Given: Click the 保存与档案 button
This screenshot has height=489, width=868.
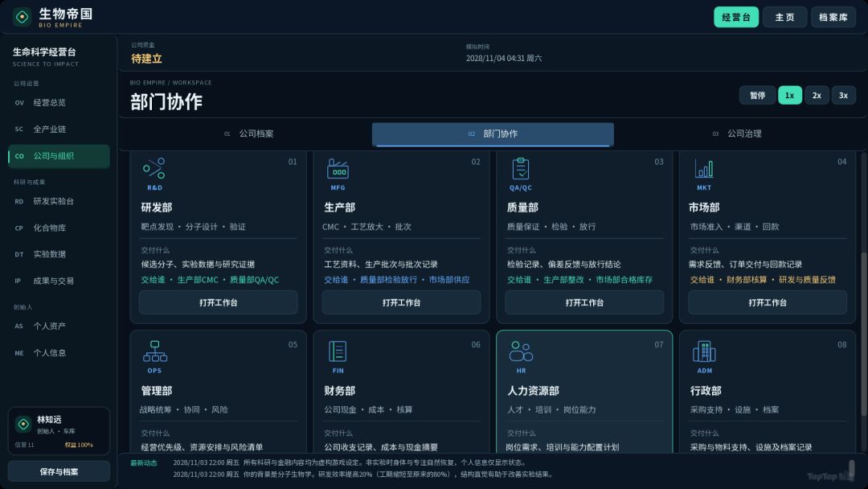Looking at the screenshot, I should click(59, 472).
